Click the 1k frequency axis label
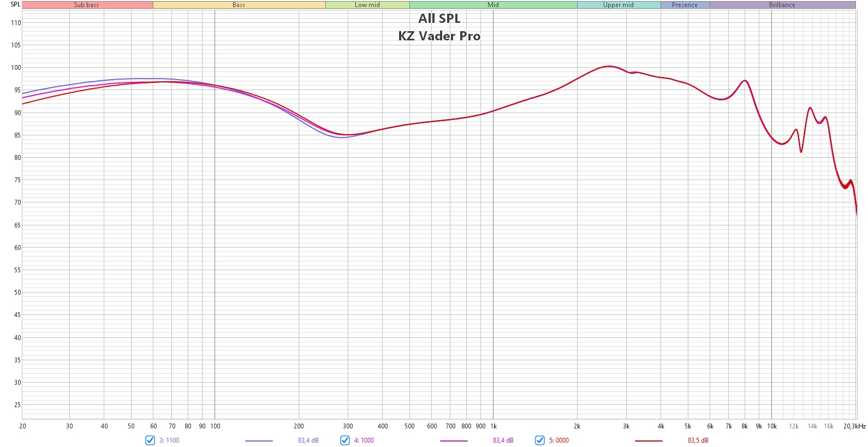Viewport: 868px width, 447px height. (x=494, y=426)
